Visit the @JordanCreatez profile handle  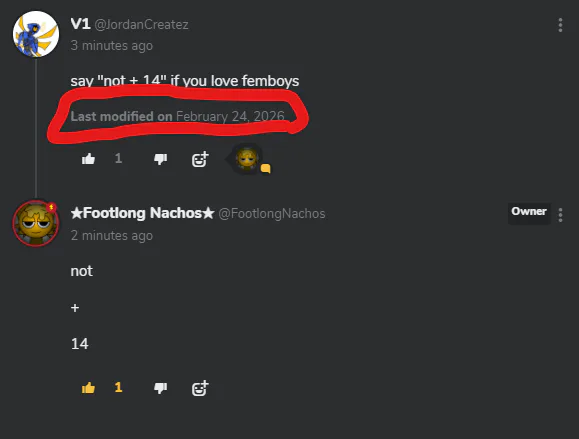tap(141, 25)
